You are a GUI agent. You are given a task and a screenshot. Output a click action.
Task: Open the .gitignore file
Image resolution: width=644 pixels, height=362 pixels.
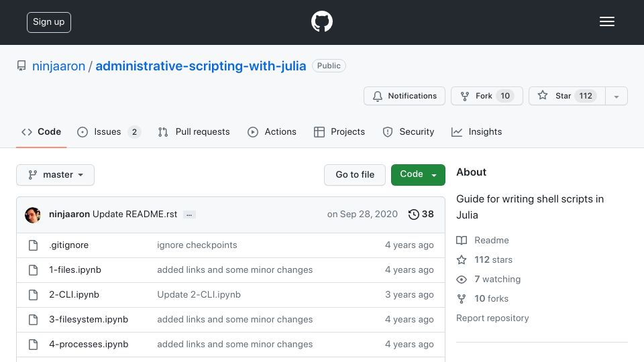[x=68, y=245]
